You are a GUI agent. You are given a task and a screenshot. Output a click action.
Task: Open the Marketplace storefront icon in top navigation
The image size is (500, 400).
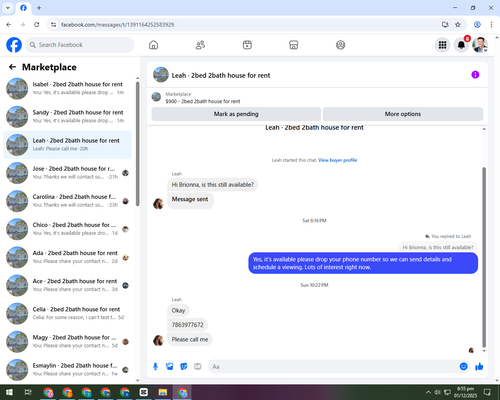point(294,45)
